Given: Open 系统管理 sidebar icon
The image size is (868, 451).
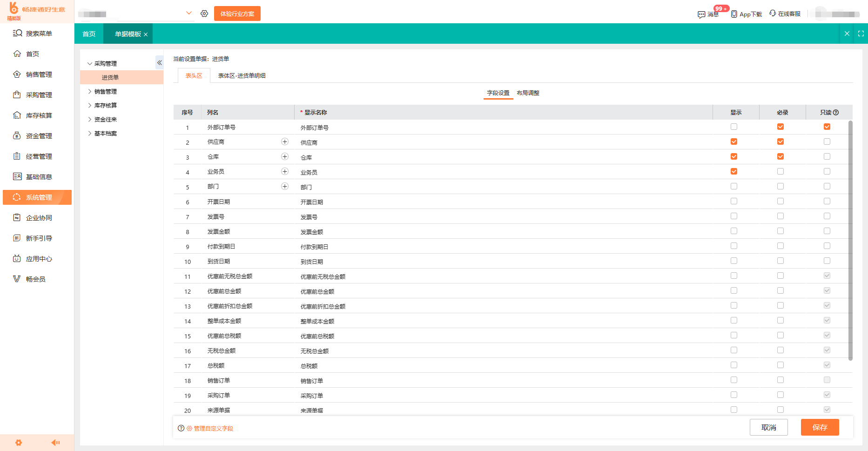Looking at the screenshot, I should (x=17, y=197).
